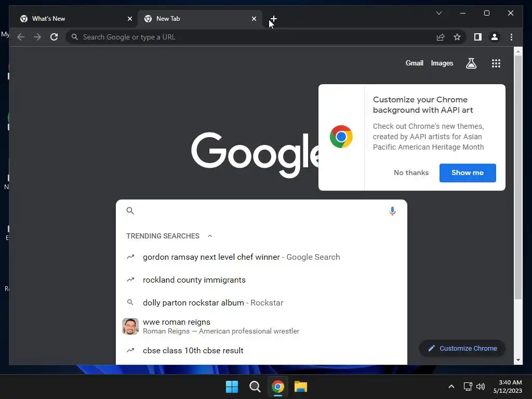Image resolution: width=532 pixels, height=399 pixels.
Task: Select dolly parton rockstar album suggestion
Action: 261,303
